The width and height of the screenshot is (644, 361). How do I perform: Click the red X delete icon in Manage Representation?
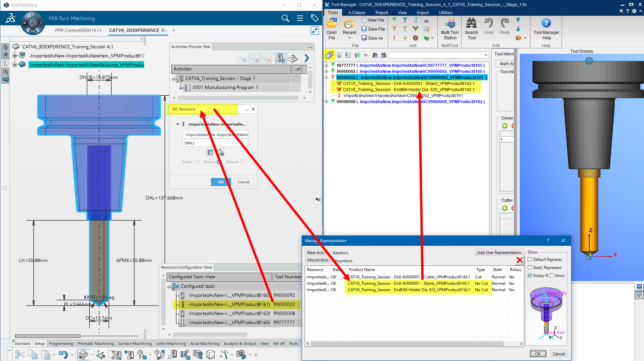[519, 260]
